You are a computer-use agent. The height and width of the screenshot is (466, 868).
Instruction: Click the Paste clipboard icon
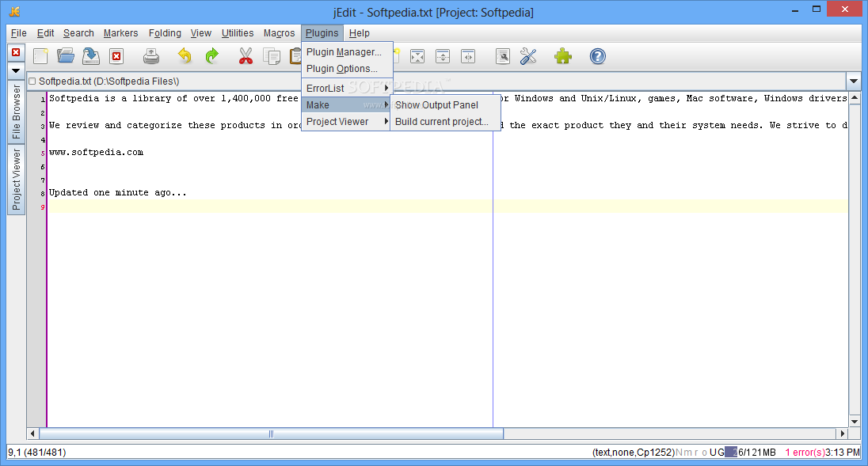coord(295,56)
